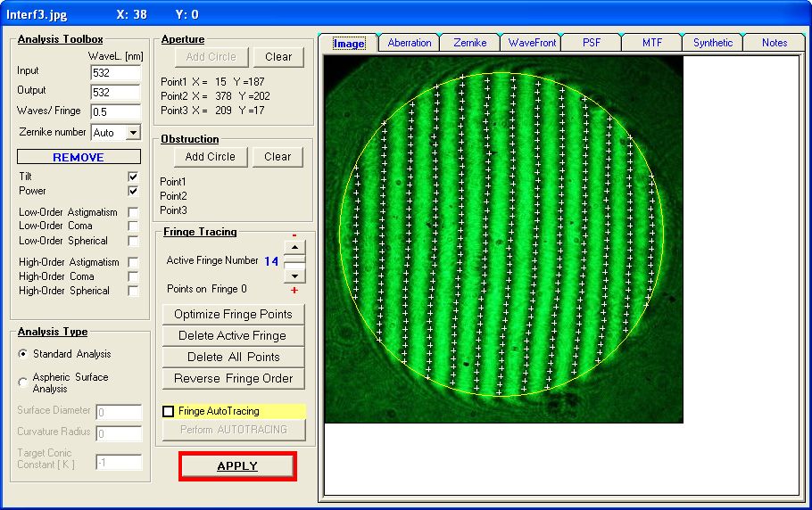The image size is (812, 510).
Task: Open the MTF tab
Action: [x=652, y=43]
